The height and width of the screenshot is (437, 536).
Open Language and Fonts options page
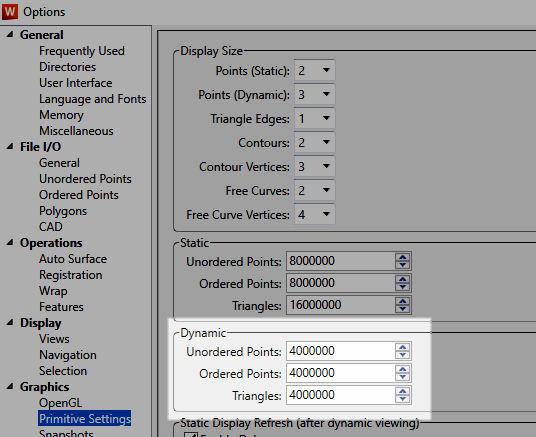coord(93,99)
